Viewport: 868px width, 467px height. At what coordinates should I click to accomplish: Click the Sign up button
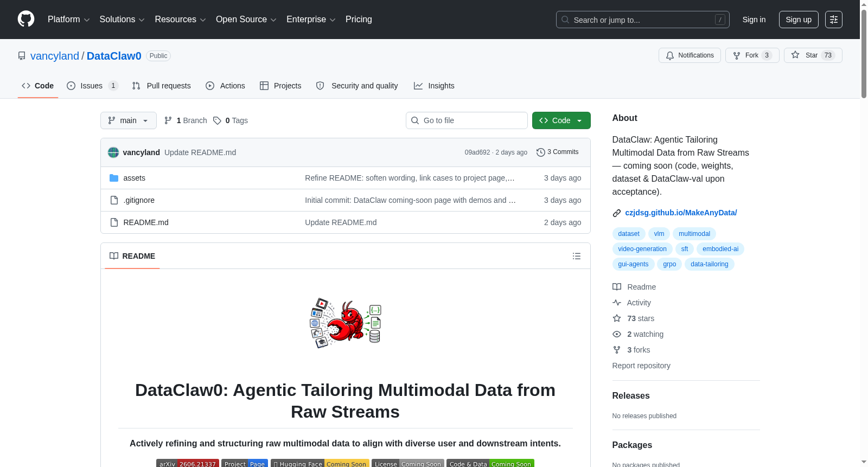799,20
